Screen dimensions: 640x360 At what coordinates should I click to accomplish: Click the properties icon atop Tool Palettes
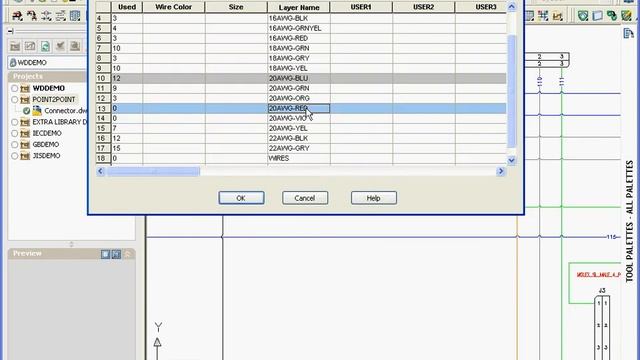[x=629, y=33]
